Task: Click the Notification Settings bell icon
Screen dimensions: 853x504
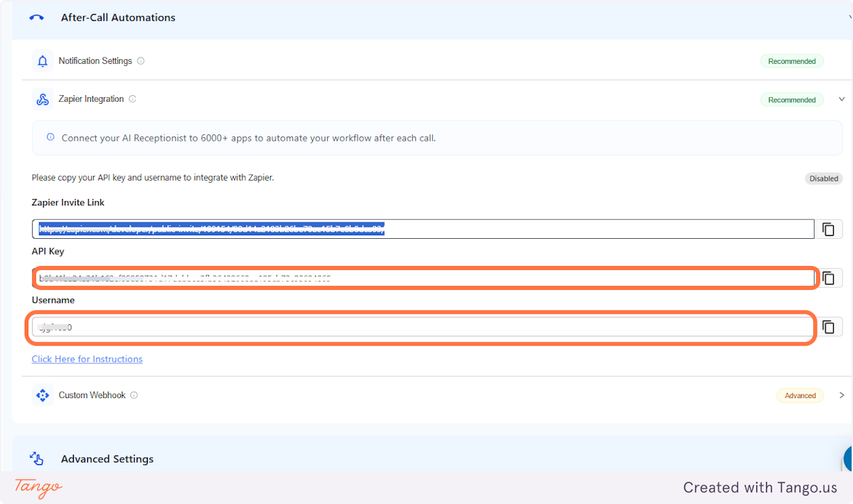Action: pyautogui.click(x=43, y=61)
